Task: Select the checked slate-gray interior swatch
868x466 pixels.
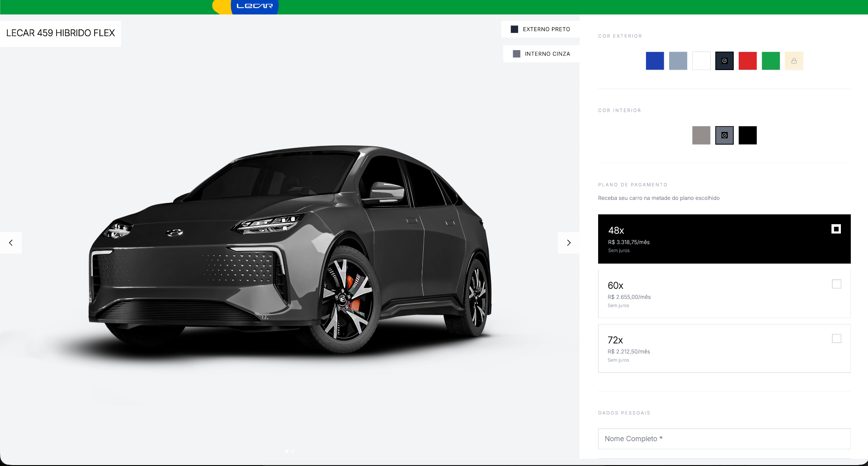Action: (x=724, y=135)
